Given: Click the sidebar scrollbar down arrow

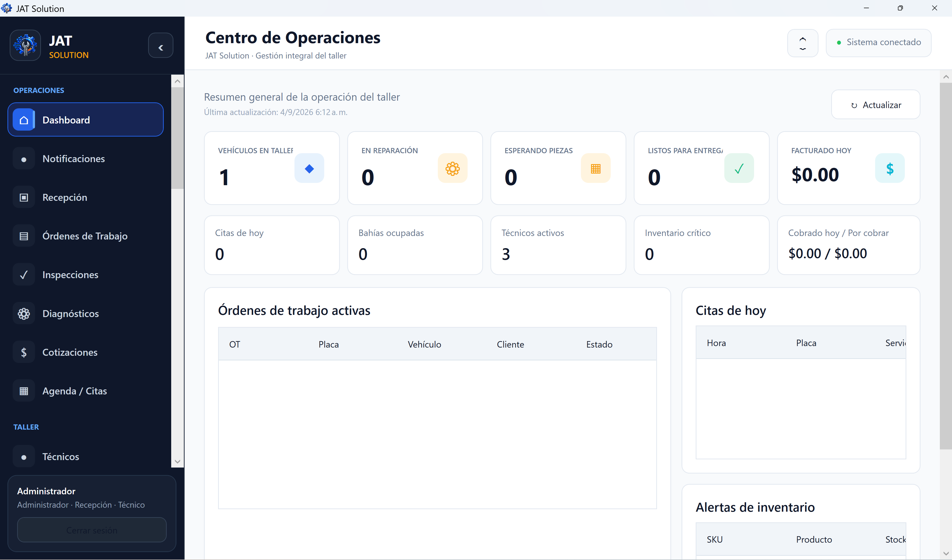Looking at the screenshot, I should point(177,462).
